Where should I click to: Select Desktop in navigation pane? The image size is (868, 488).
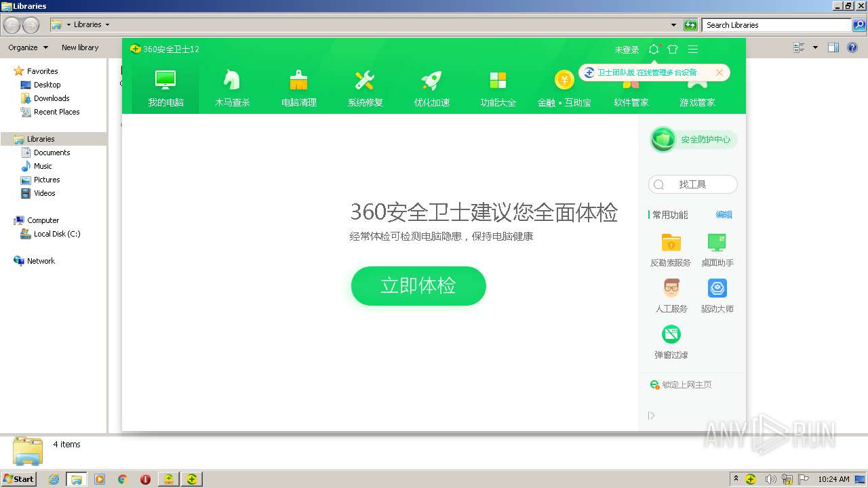(x=47, y=85)
